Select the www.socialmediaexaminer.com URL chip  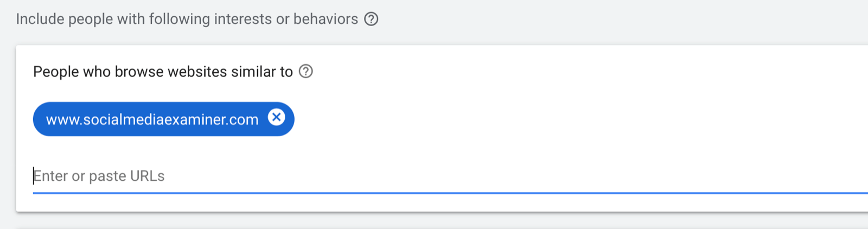click(x=163, y=119)
